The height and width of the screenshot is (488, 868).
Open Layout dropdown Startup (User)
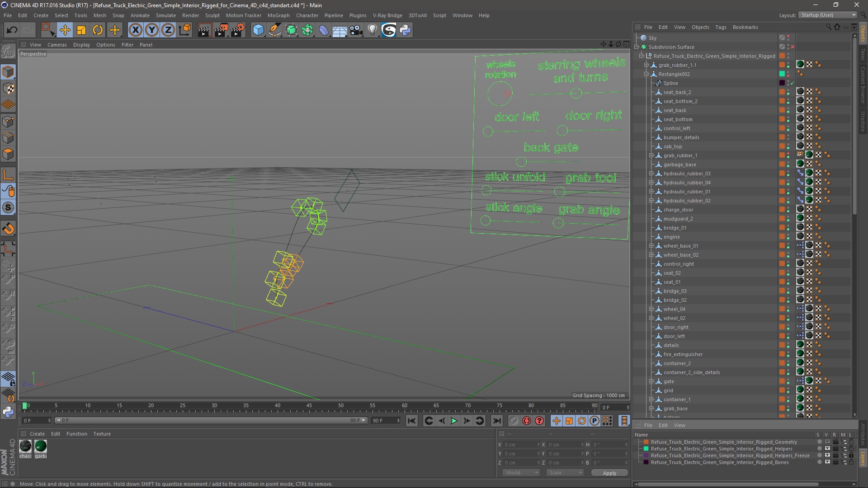tap(827, 15)
